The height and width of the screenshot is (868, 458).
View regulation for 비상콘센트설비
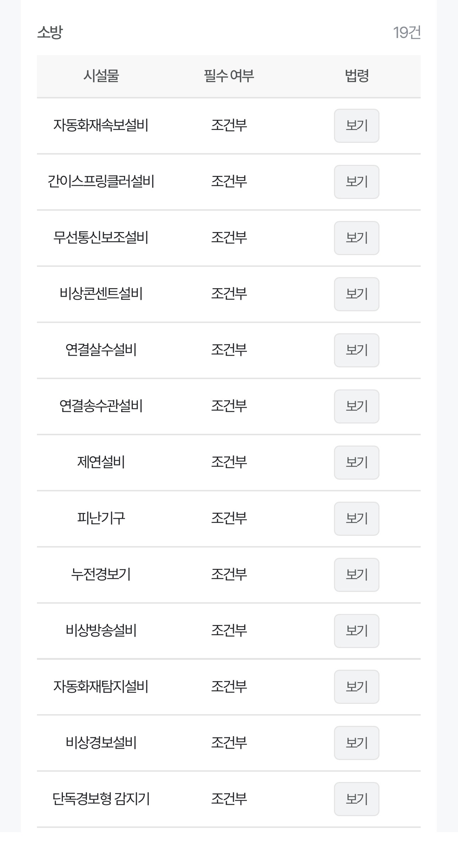[356, 294]
